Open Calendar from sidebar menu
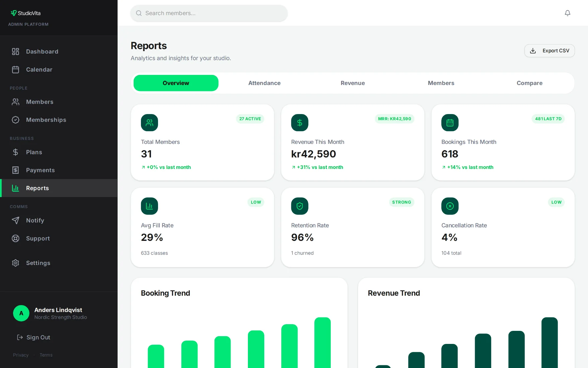The width and height of the screenshot is (588, 368). [x=59, y=70]
